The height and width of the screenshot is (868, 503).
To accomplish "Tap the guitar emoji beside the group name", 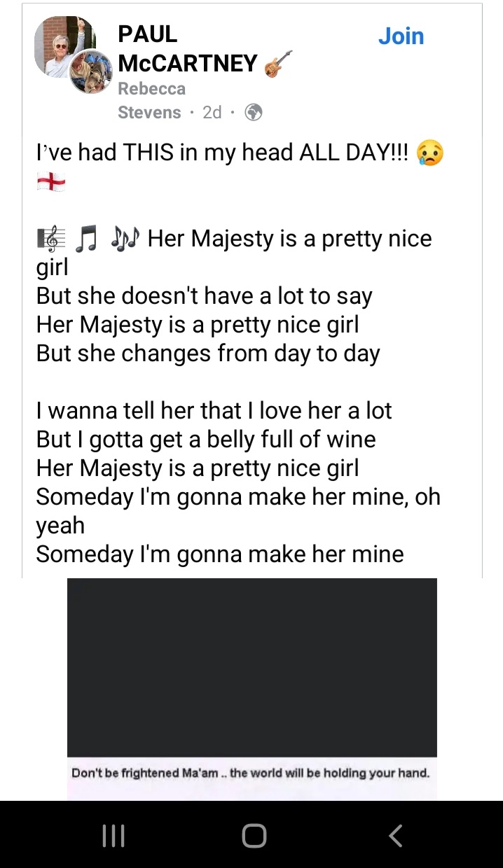I will [278, 64].
